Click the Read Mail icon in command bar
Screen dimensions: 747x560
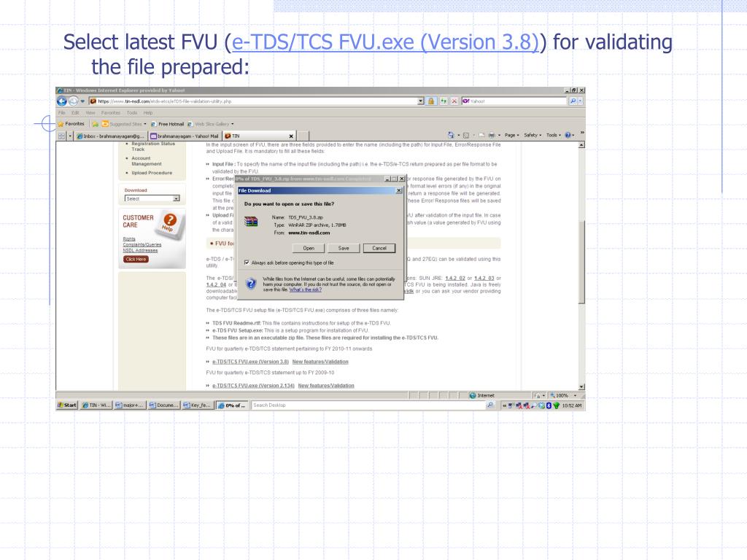481,135
